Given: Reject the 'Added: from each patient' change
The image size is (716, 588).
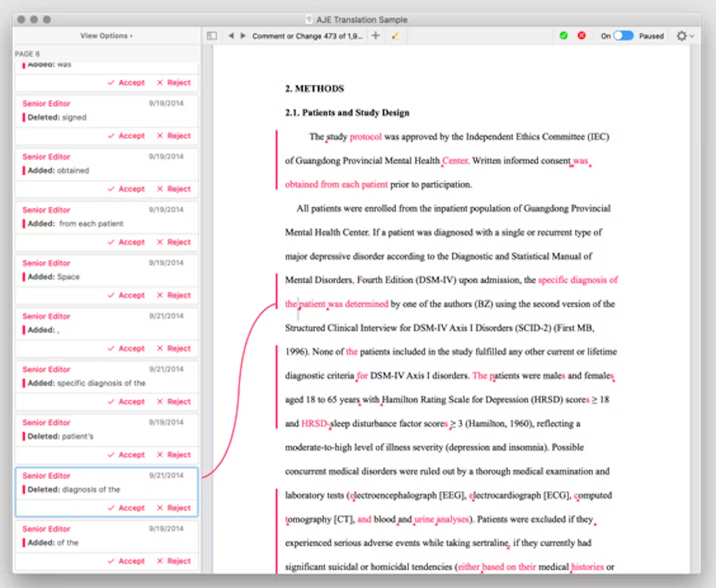Looking at the screenshot, I should (x=174, y=242).
